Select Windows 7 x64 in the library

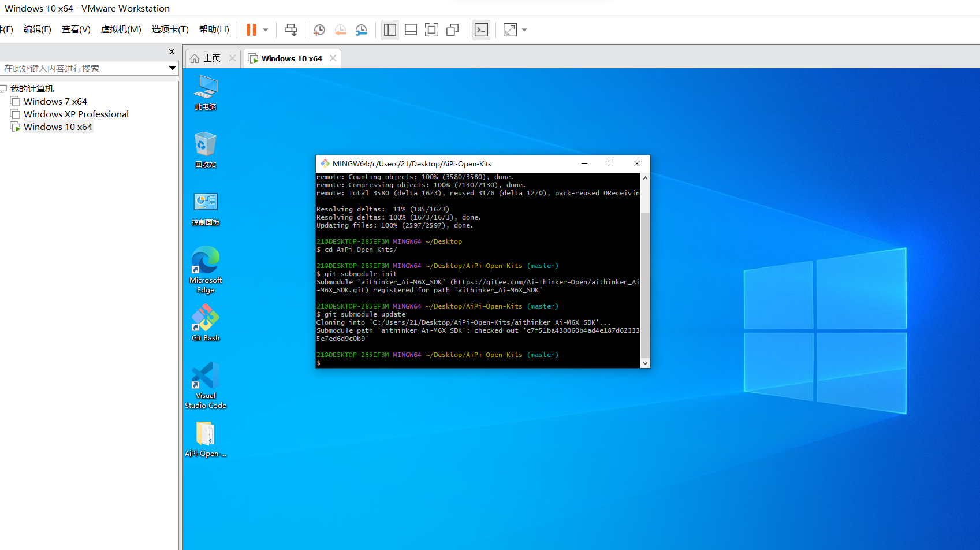tap(55, 102)
